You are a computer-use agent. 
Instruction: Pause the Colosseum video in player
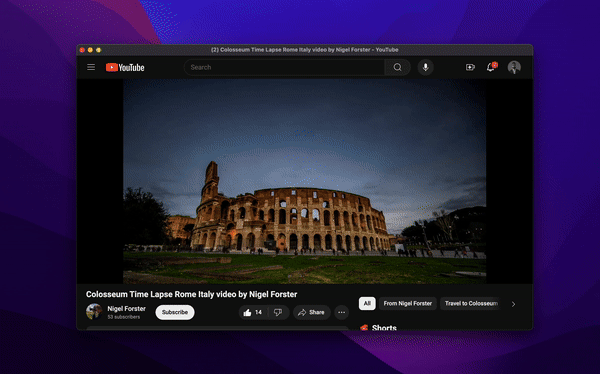tap(305, 181)
